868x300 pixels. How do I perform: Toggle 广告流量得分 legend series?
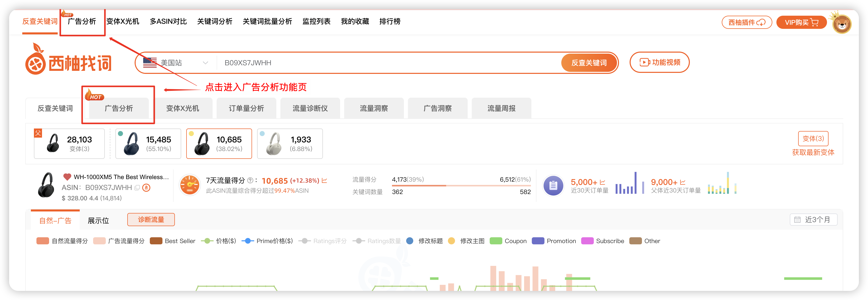(x=119, y=241)
